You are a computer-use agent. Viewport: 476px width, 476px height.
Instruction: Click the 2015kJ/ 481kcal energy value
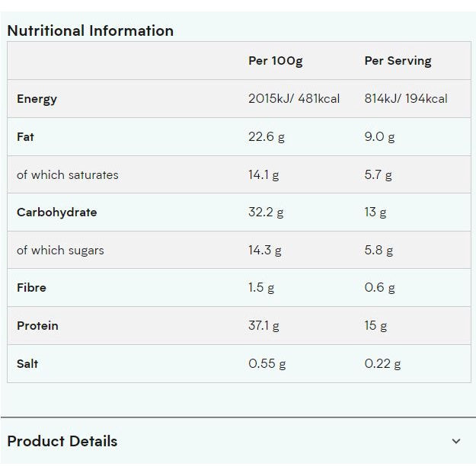(x=294, y=99)
